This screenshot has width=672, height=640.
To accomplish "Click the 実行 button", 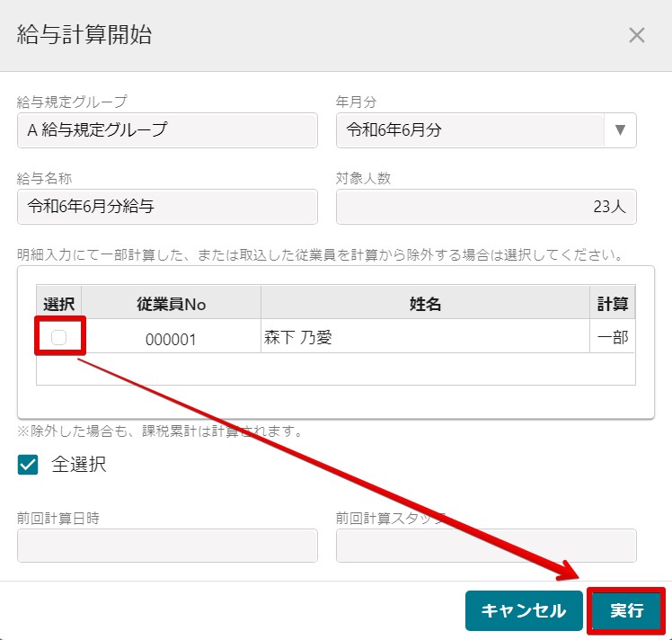I will pos(626,610).
